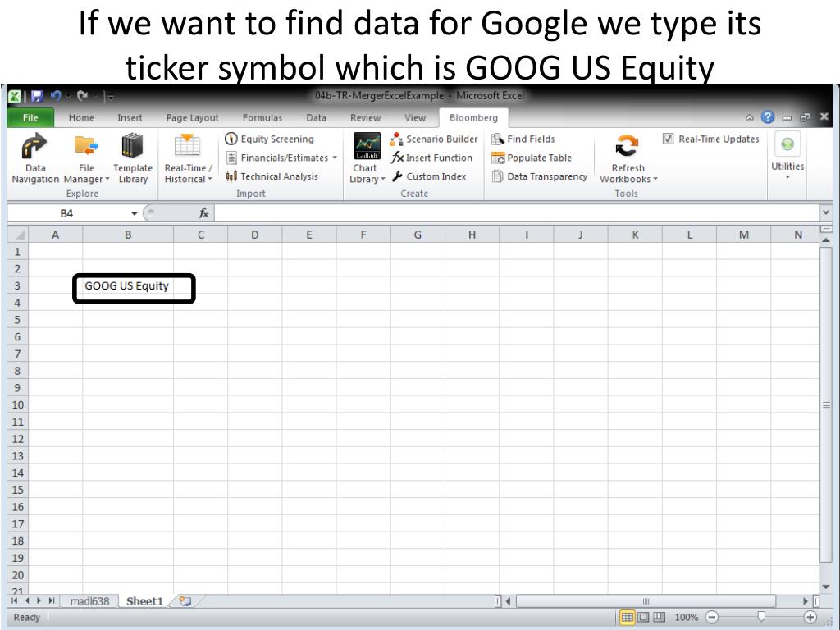The width and height of the screenshot is (840, 630).
Task: Click the zoom slider handle
Action: click(x=760, y=617)
